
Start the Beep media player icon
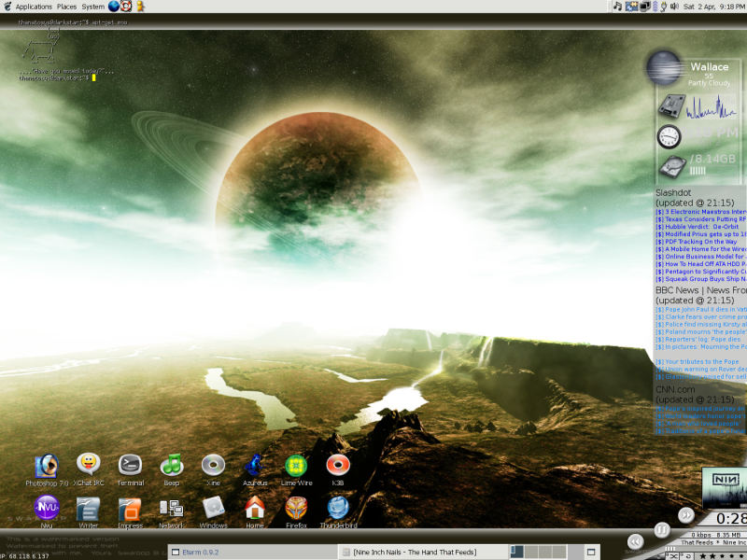172,465
